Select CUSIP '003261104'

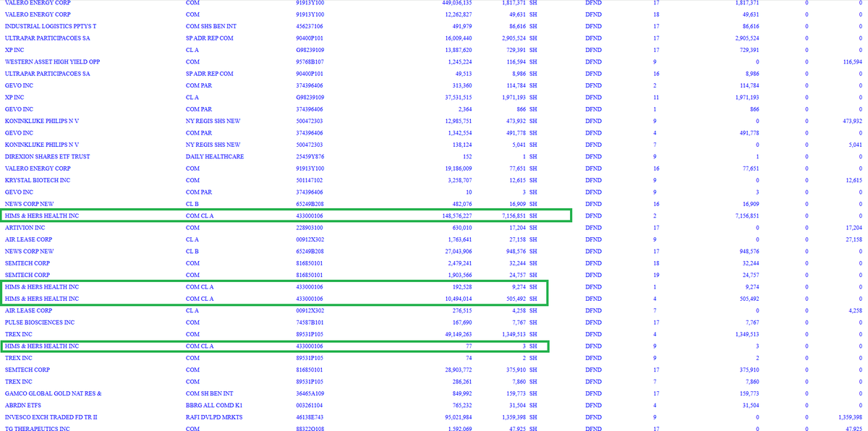click(x=310, y=405)
